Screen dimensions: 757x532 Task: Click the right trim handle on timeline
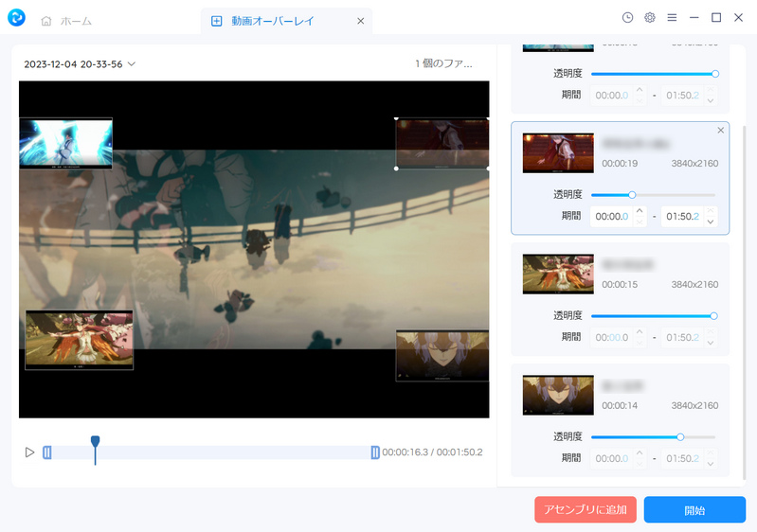pyautogui.click(x=375, y=452)
